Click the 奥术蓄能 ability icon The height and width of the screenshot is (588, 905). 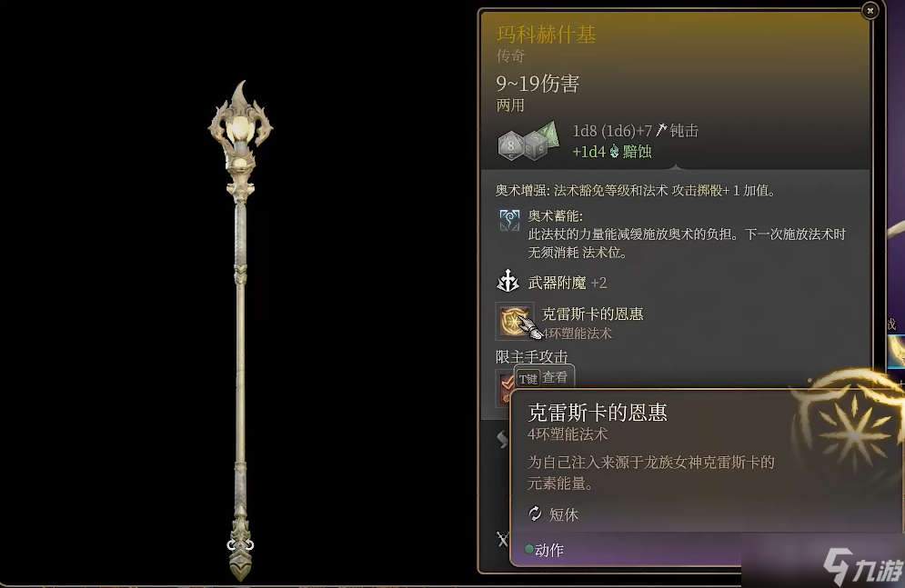[509, 220]
